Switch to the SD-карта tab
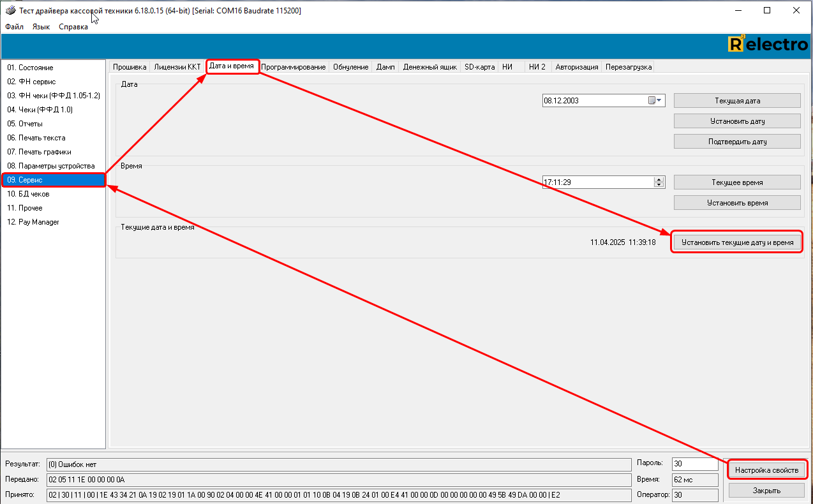The height and width of the screenshot is (504, 813). (479, 67)
